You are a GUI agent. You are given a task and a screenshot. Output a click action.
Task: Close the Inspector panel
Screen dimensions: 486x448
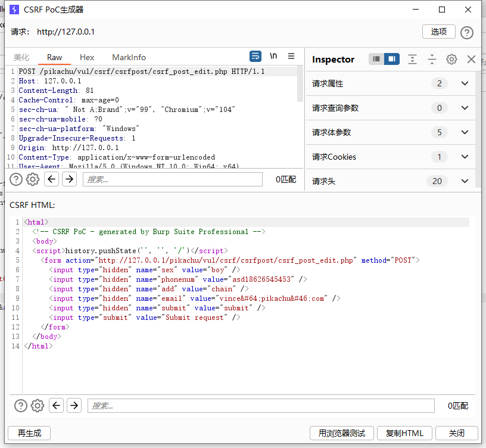click(x=471, y=59)
